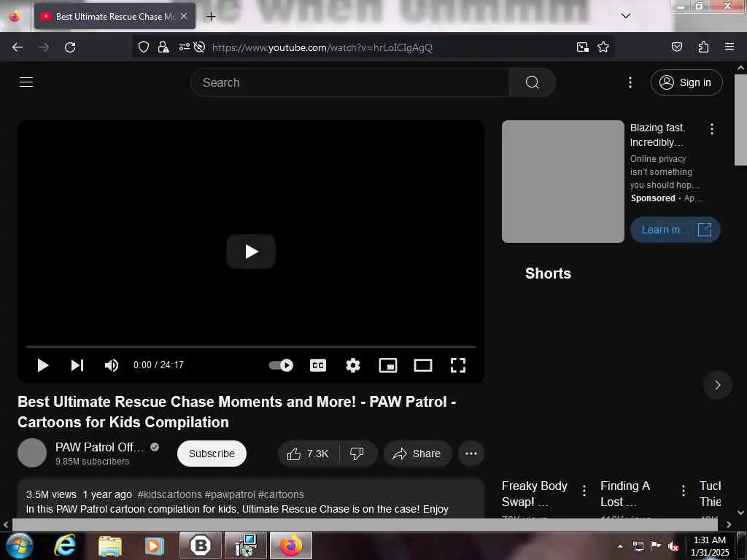Toggle closed captions CC
747x560 pixels.
[318, 365]
